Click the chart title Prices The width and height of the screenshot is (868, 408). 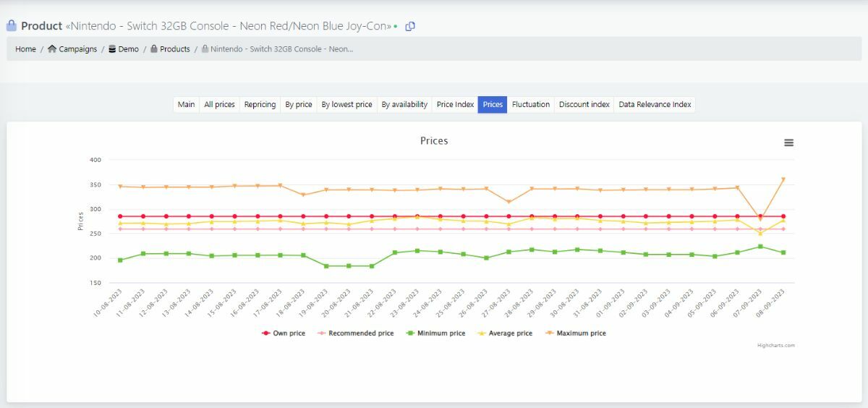pyautogui.click(x=434, y=141)
